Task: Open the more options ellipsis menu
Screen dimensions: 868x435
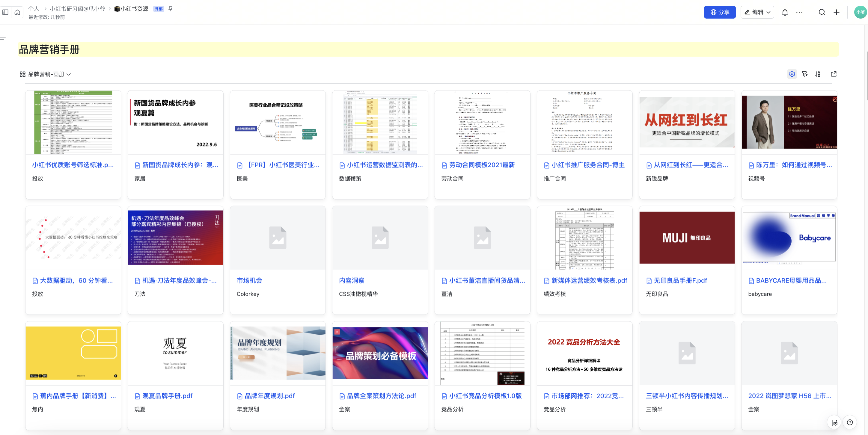Action: click(799, 13)
